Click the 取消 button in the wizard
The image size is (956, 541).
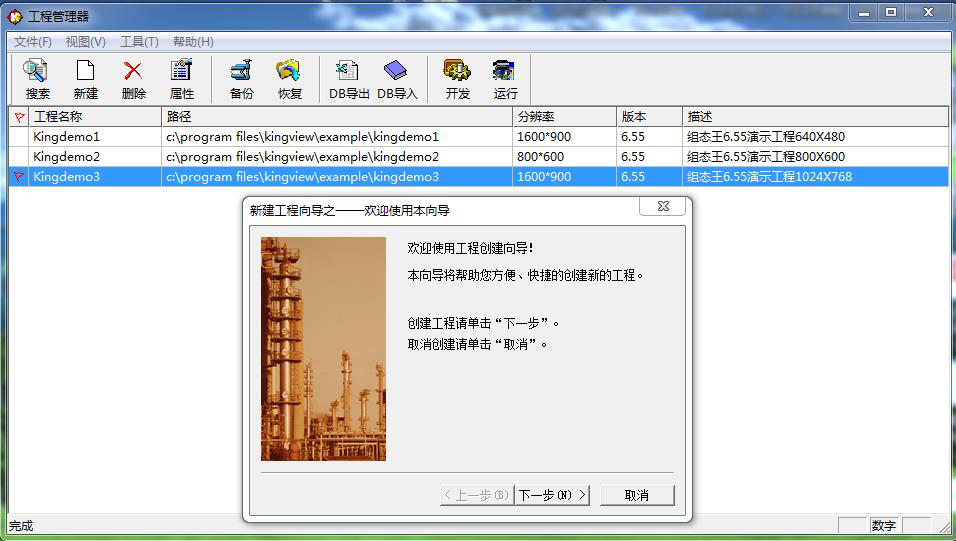[636, 495]
